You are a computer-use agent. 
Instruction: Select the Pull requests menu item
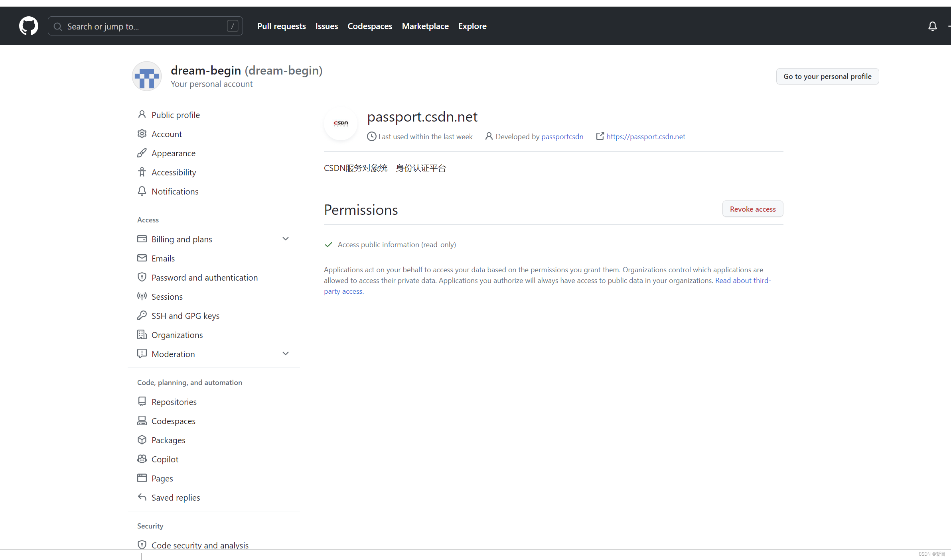pos(281,26)
